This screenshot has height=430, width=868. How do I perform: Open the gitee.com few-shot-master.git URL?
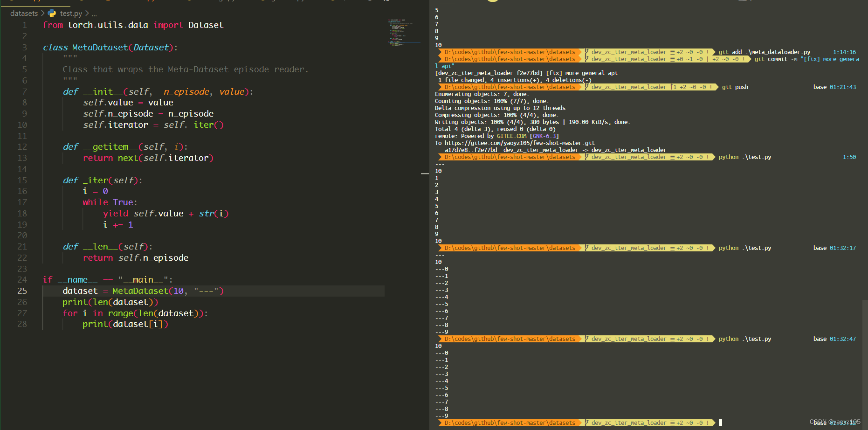519,143
